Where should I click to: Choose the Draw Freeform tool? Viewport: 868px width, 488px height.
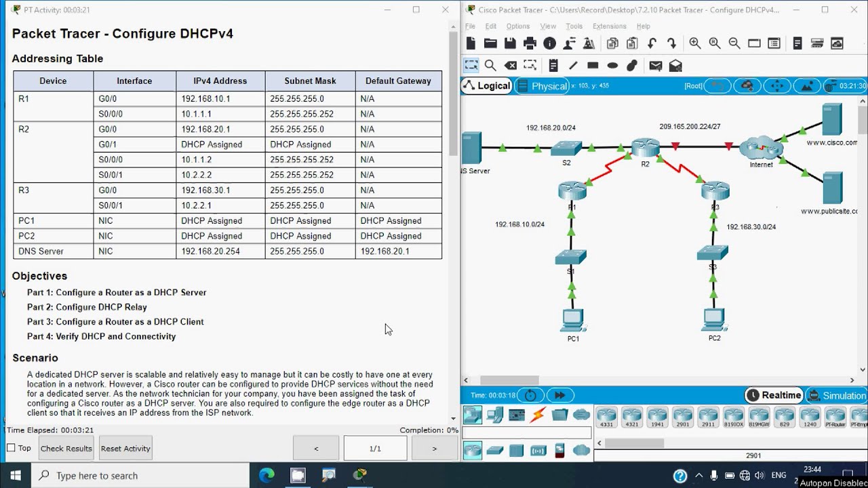coord(632,66)
